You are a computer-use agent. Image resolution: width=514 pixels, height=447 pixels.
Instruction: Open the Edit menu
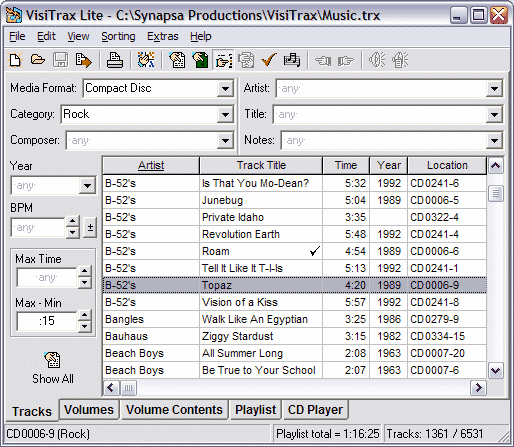point(46,36)
